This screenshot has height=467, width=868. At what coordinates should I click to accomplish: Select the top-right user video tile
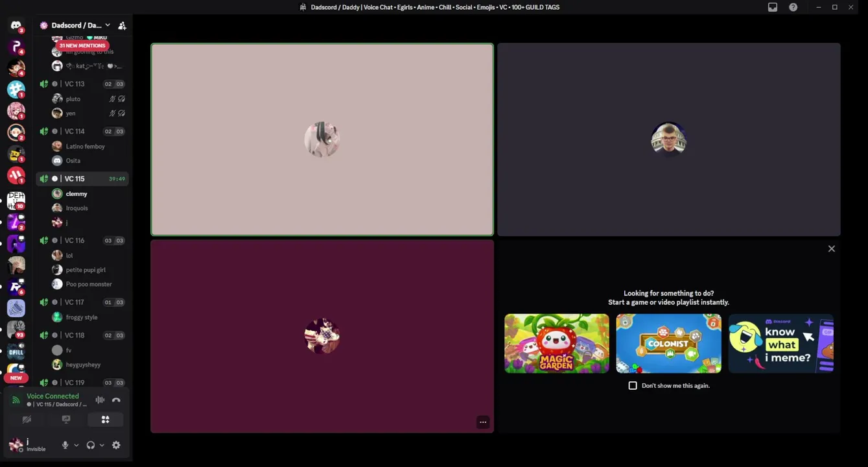669,139
